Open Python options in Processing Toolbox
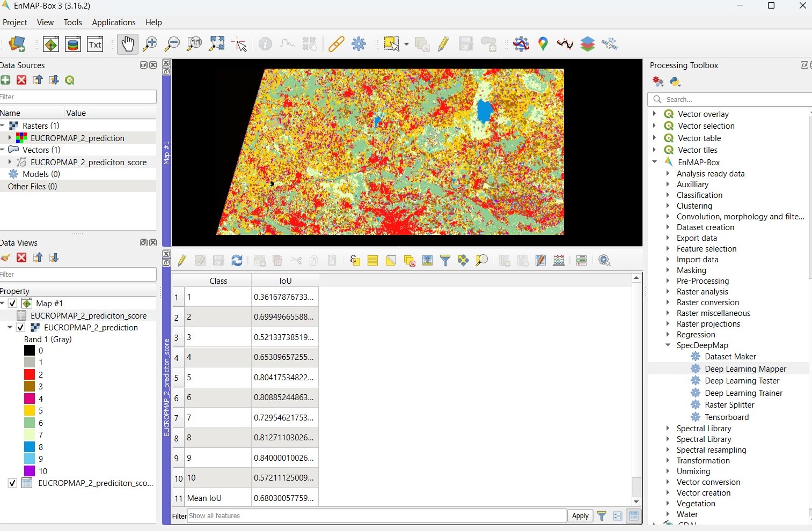This screenshot has height=531, width=812. (676, 82)
